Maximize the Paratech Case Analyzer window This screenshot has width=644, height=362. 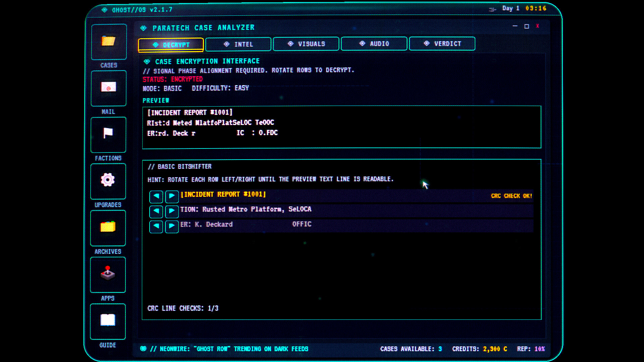coord(527,26)
